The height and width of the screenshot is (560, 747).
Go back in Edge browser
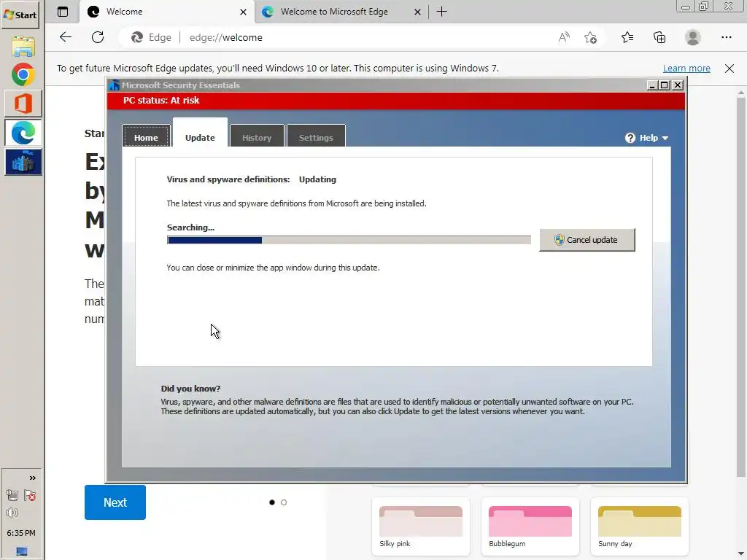pos(65,37)
